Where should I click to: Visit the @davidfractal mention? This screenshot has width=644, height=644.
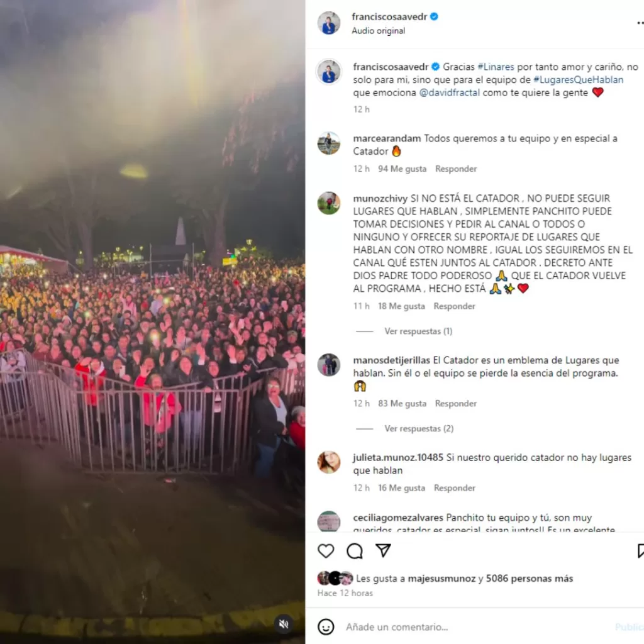pos(449,92)
